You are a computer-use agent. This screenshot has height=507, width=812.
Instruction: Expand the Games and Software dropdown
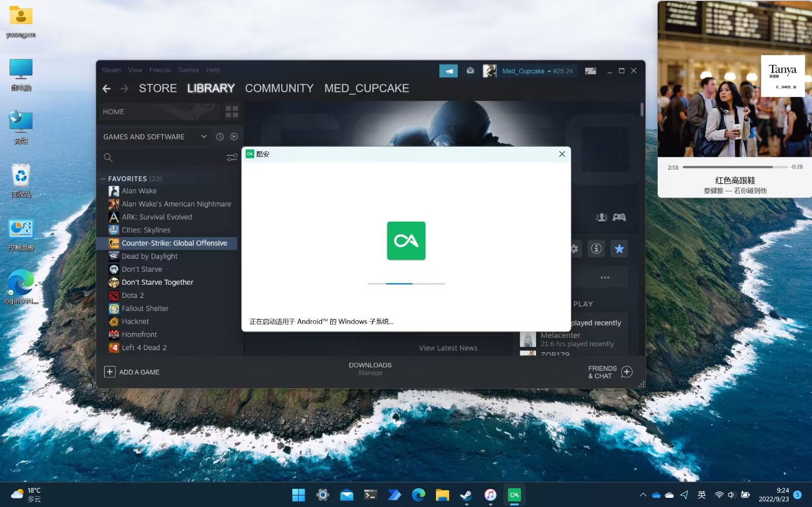pos(204,137)
